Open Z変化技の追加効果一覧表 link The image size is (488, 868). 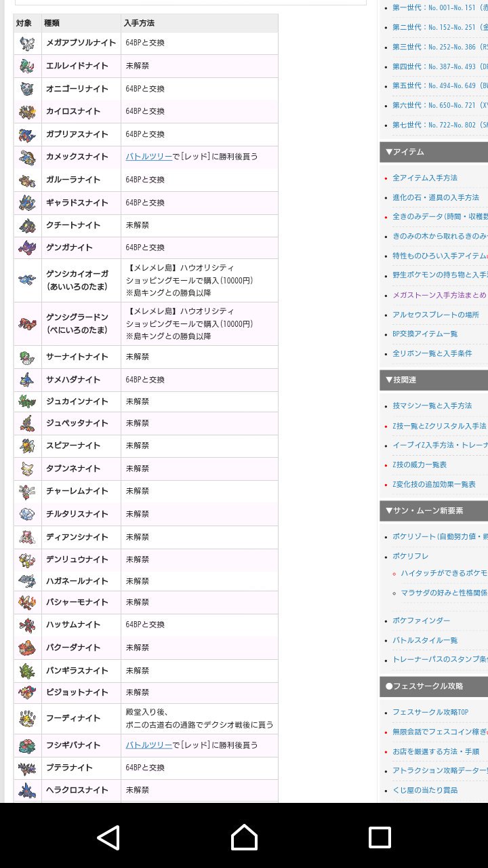[x=434, y=484]
